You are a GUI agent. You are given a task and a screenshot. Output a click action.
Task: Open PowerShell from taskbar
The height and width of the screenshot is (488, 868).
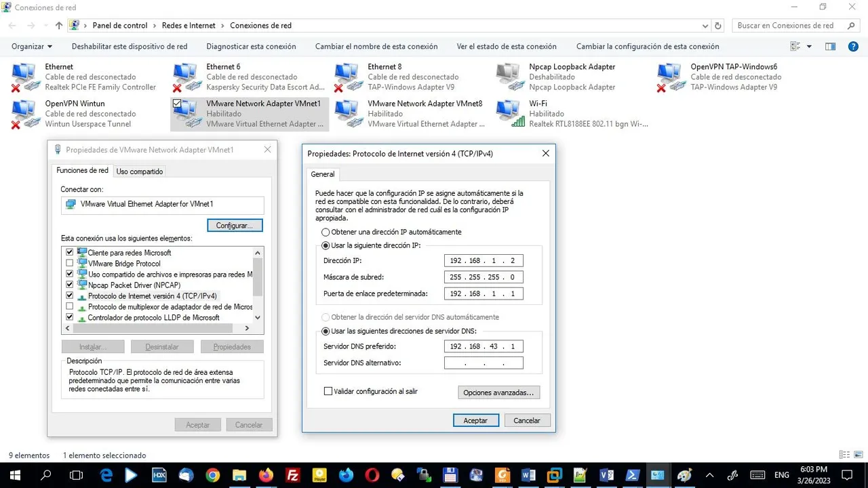point(632,475)
